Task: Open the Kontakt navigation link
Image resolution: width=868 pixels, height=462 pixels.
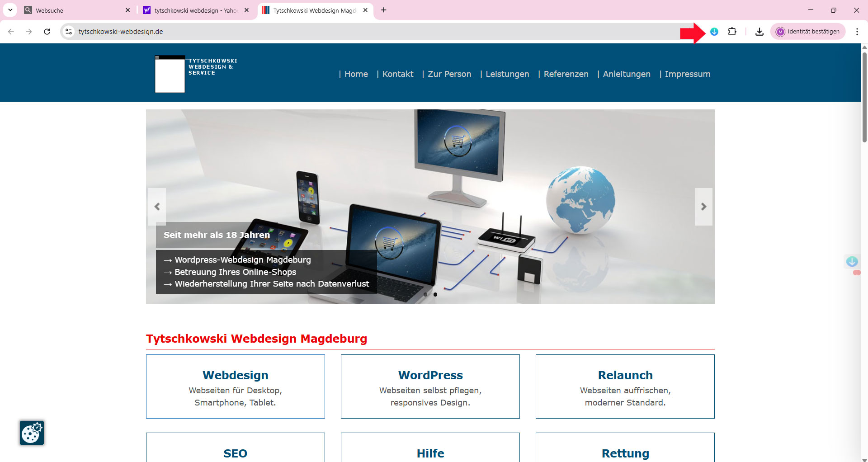Action: click(397, 74)
